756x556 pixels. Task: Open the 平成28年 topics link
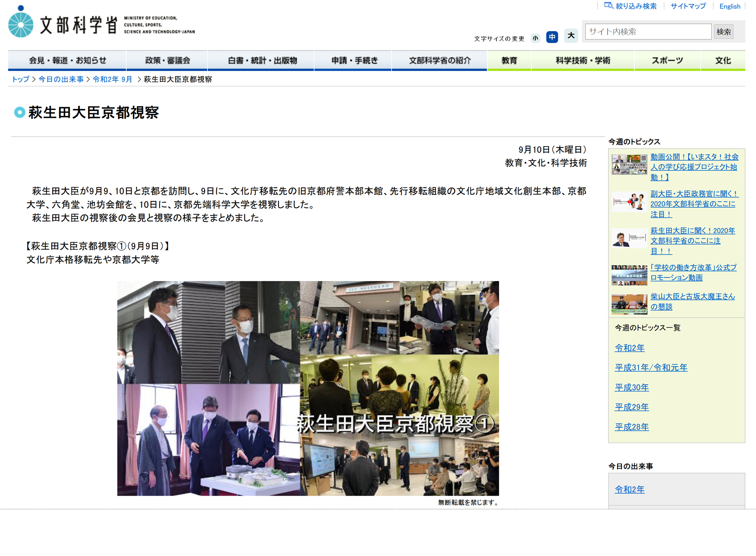tap(631, 427)
